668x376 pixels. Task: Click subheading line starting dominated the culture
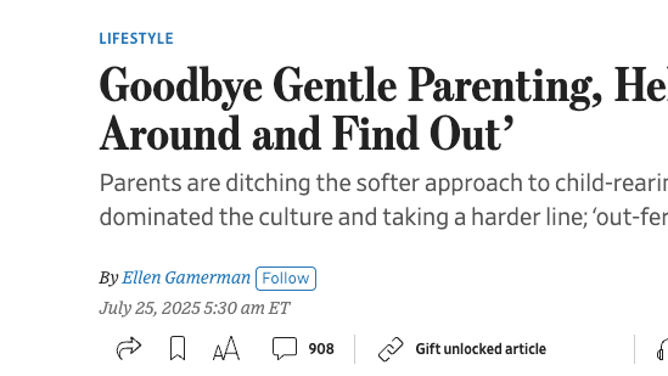pyautogui.click(x=383, y=217)
